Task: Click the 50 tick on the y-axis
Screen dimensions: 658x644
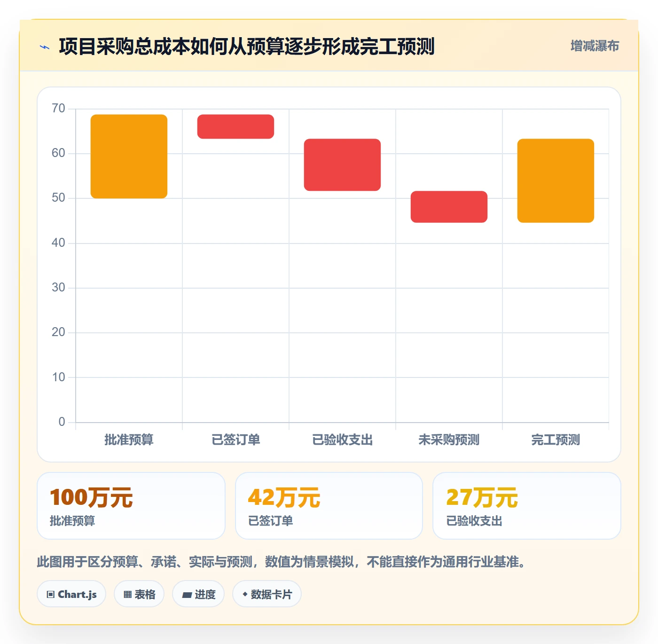Action: pyautogui.click(x=58, y=198)
